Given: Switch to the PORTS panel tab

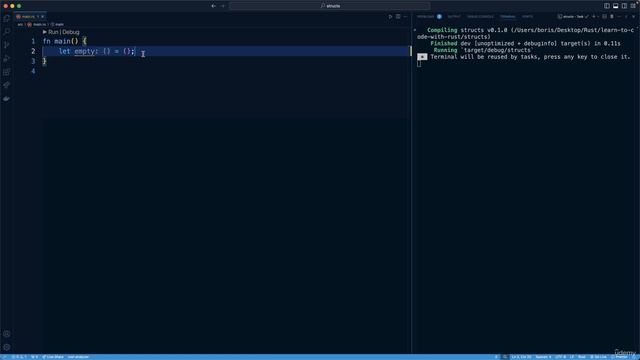Looking at the screenshot, I should coord(527,17).
